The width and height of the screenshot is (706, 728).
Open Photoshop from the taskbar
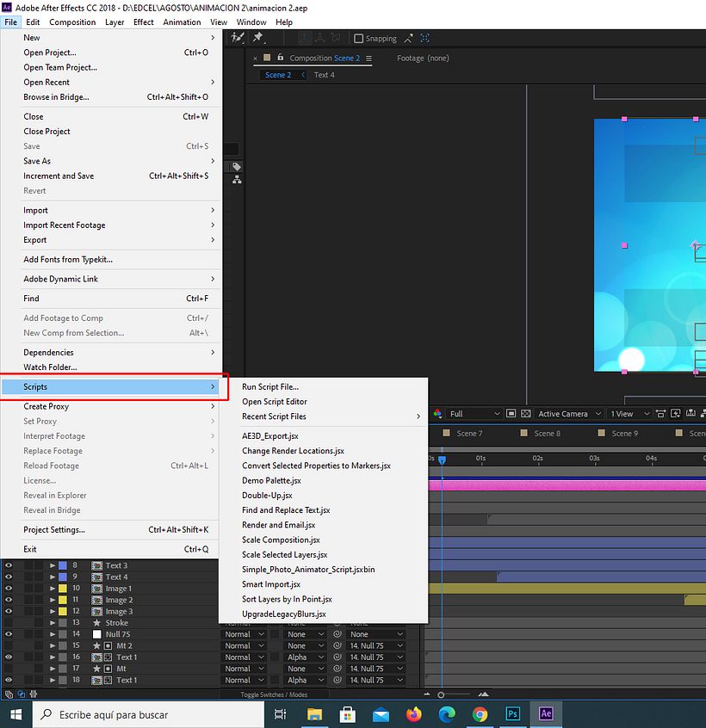pyautogui.click(x=513, y=713)
